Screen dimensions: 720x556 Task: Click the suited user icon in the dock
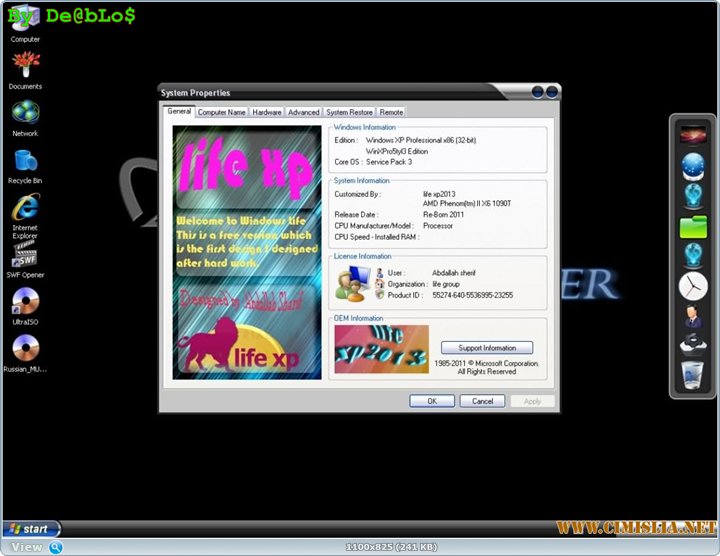click(693, 318)
